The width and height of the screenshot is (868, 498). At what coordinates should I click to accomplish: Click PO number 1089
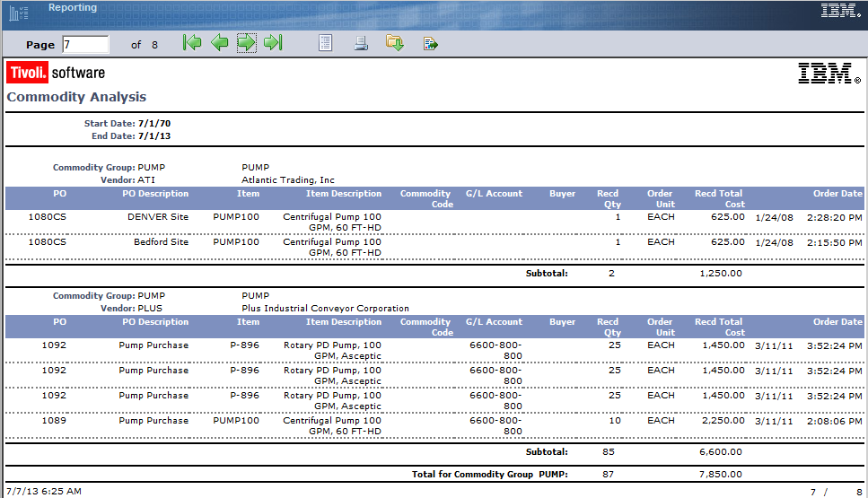[54, 421]
